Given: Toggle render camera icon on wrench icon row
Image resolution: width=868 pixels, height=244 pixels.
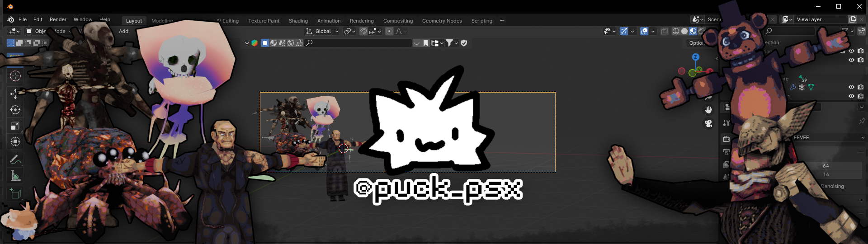Looking at the screenshot, I should tap(861, 87).
